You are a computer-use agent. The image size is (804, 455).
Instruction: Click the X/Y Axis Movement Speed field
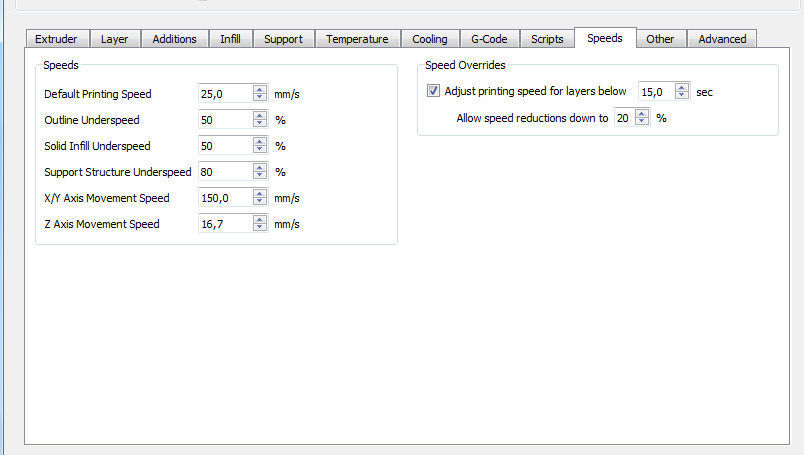coord(226,198)
